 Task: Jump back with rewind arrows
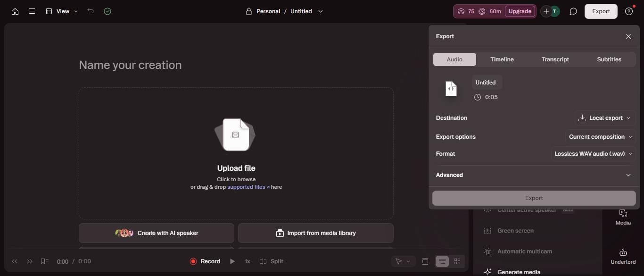pos(15,261)
